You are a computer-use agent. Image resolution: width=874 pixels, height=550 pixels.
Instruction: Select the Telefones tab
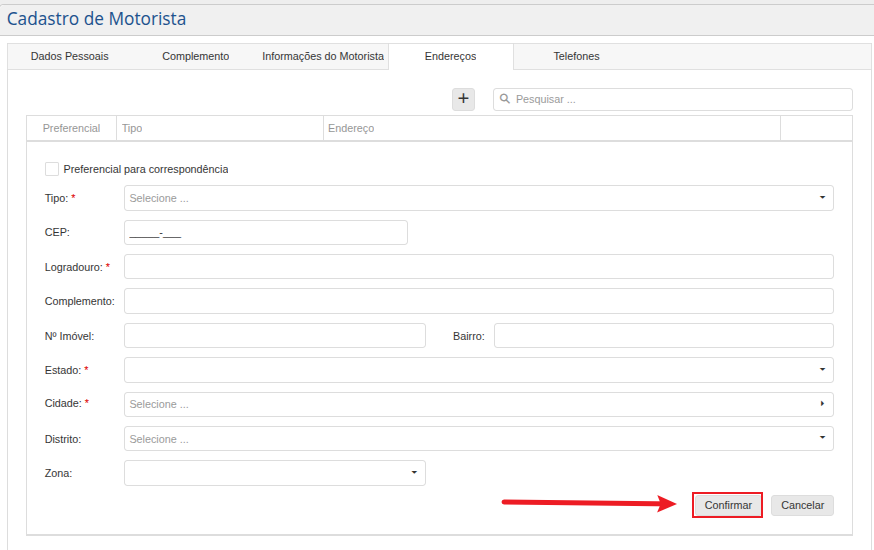tap(576, 56)
